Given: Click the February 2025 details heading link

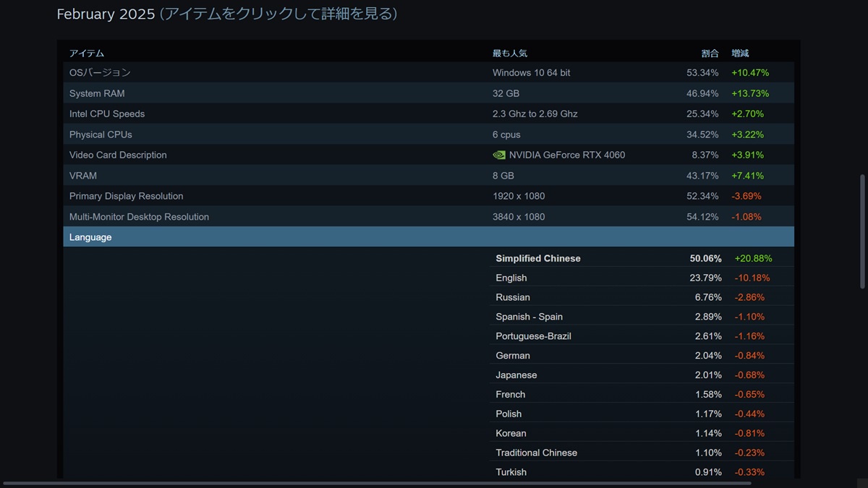Looking at the screenshot, I should (x=226, y=14).
